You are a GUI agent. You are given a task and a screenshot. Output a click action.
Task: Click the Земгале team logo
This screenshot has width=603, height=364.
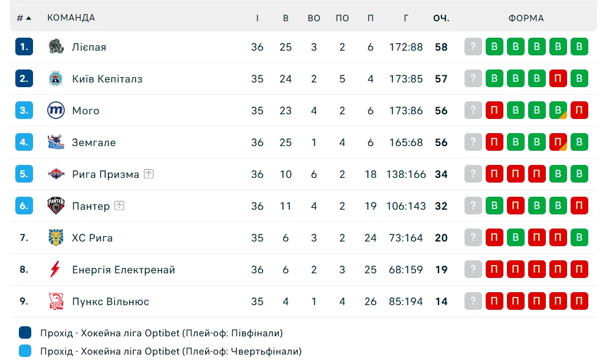pos(56,142)
